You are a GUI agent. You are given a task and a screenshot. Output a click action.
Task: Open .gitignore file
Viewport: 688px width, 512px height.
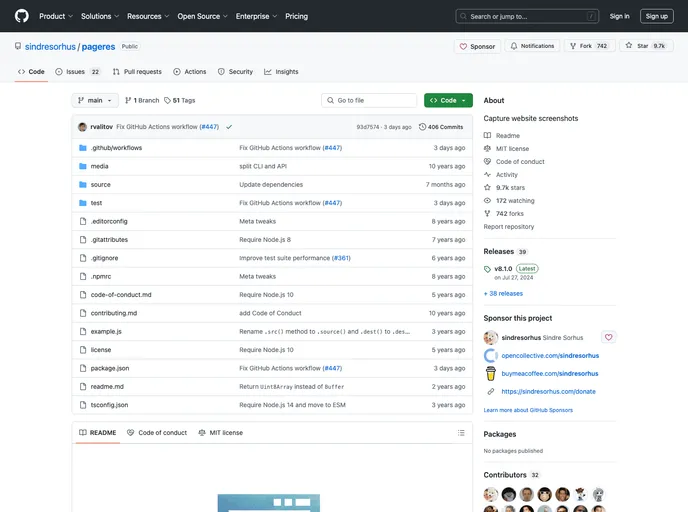[x=104, y=258]
